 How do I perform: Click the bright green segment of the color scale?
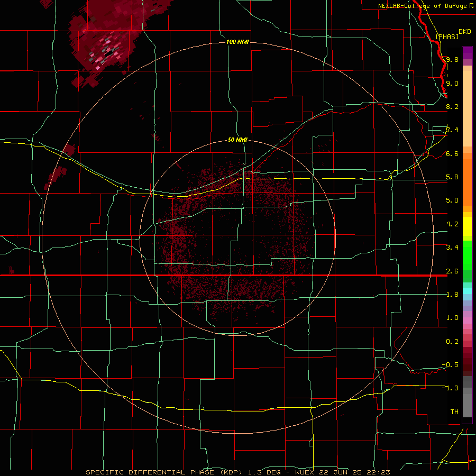pos(467,255)
